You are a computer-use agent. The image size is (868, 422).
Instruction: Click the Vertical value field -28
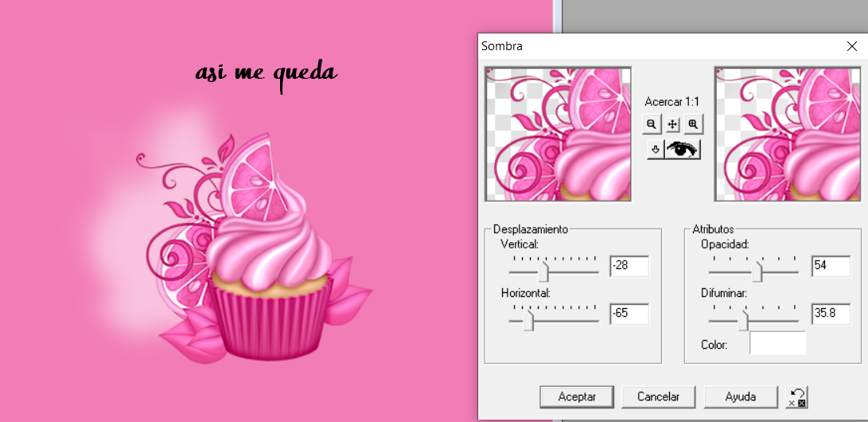629,267
